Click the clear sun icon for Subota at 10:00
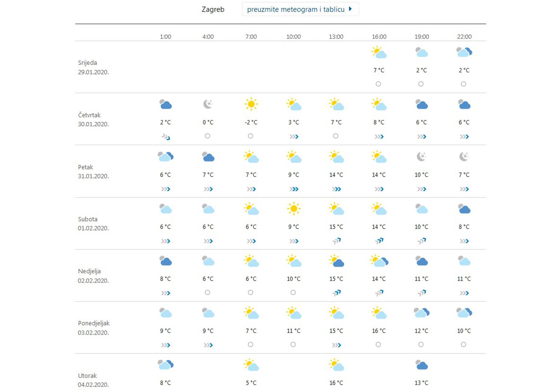 click(x=294, y=209)
